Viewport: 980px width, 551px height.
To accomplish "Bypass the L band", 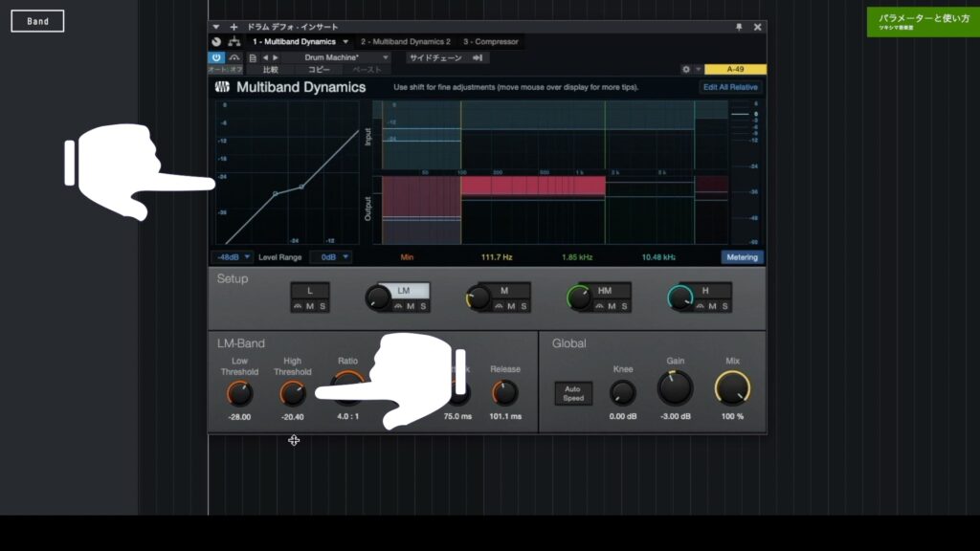I will (x=298, y=306).
